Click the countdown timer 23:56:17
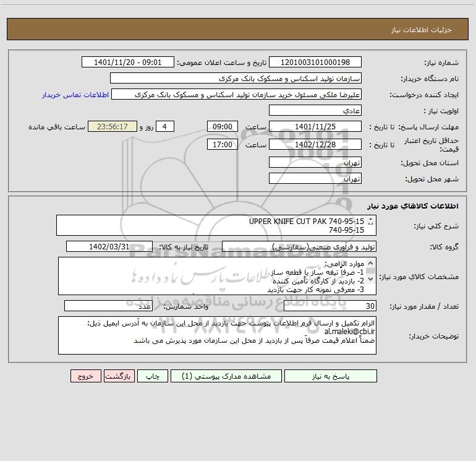The height and width of the screenshot is (461, 476). click(113, 126)
